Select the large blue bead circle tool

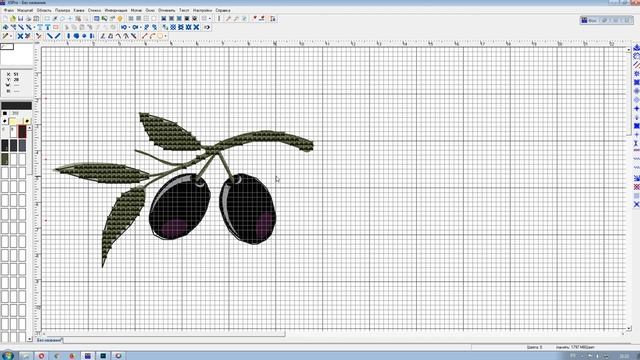[76, 36]
